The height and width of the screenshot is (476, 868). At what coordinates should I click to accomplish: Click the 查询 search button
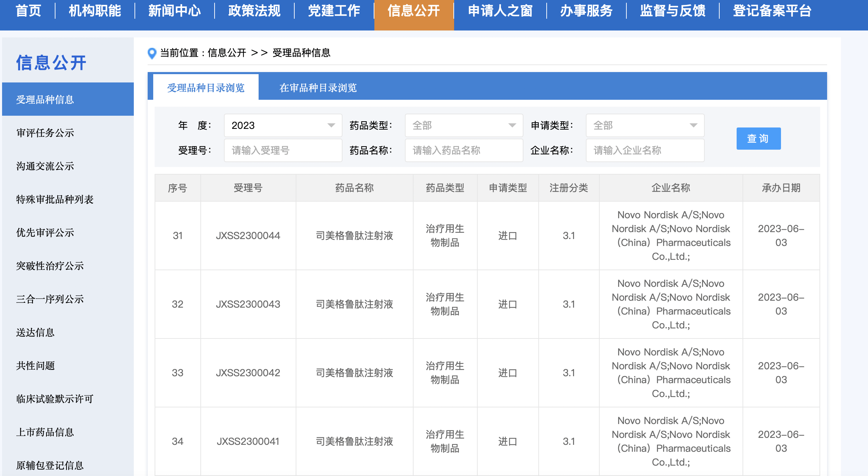(758, 138)
